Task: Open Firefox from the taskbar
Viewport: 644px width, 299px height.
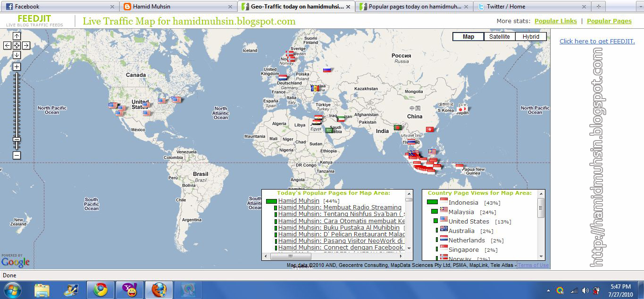Action: (159, 290)
